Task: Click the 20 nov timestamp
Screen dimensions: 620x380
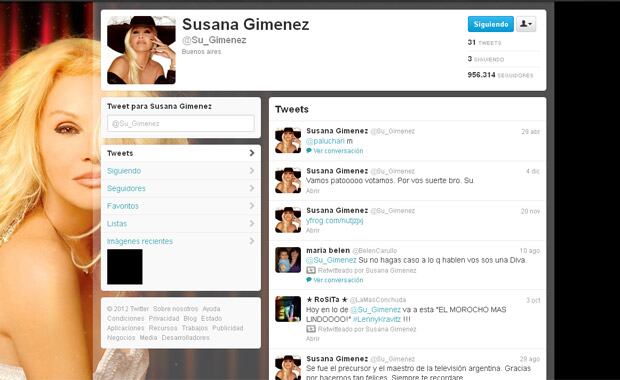Action: [x=530, y=211]
